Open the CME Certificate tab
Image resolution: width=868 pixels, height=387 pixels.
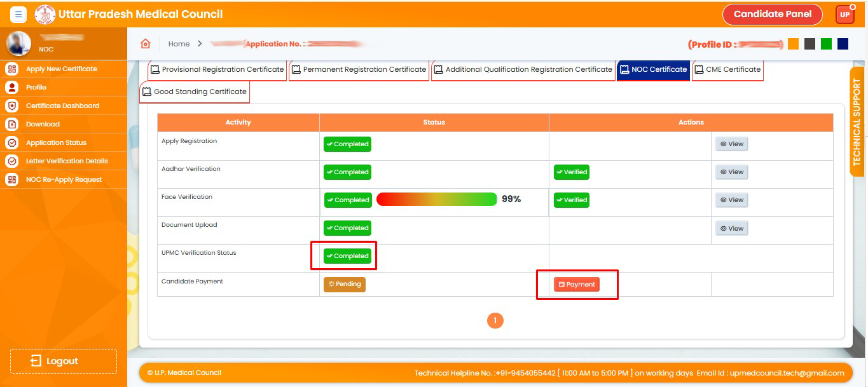pyautogui.click(x=727, y=69)
